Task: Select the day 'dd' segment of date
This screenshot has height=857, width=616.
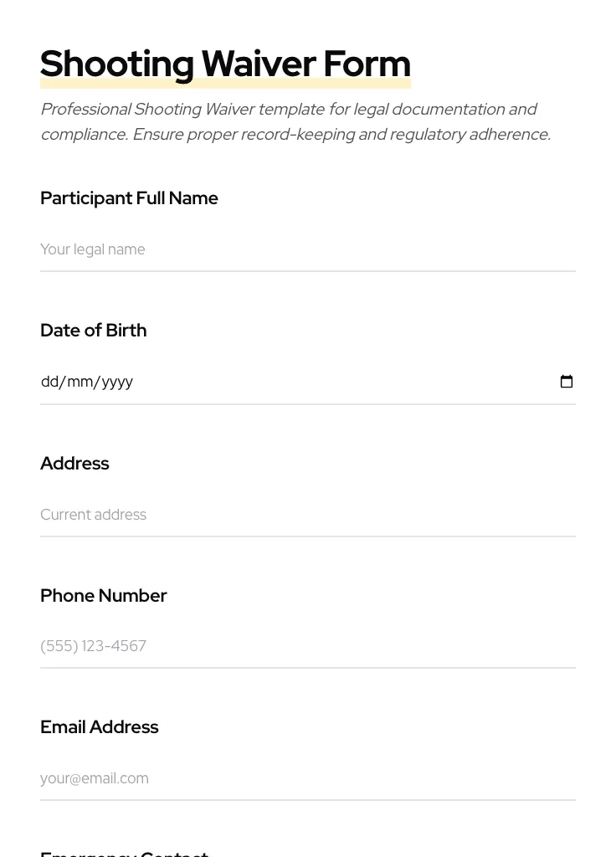Action: [x=49, y=382]
